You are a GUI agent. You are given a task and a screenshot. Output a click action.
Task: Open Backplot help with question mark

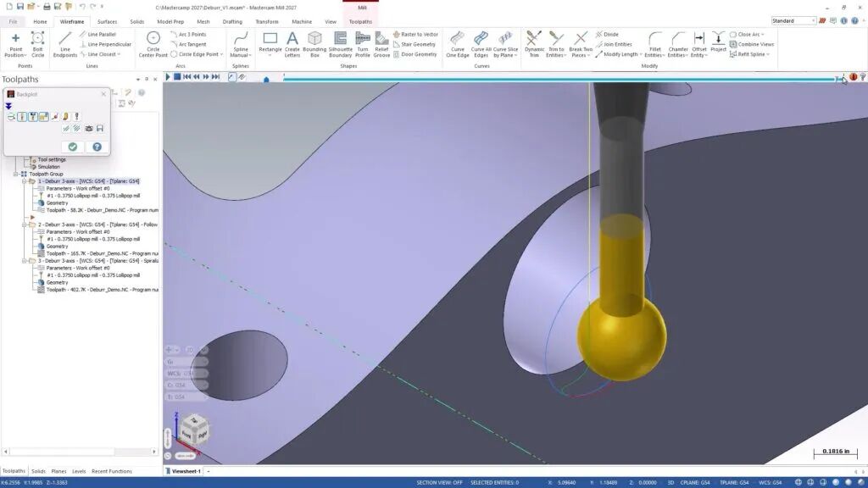click(97, 147)
